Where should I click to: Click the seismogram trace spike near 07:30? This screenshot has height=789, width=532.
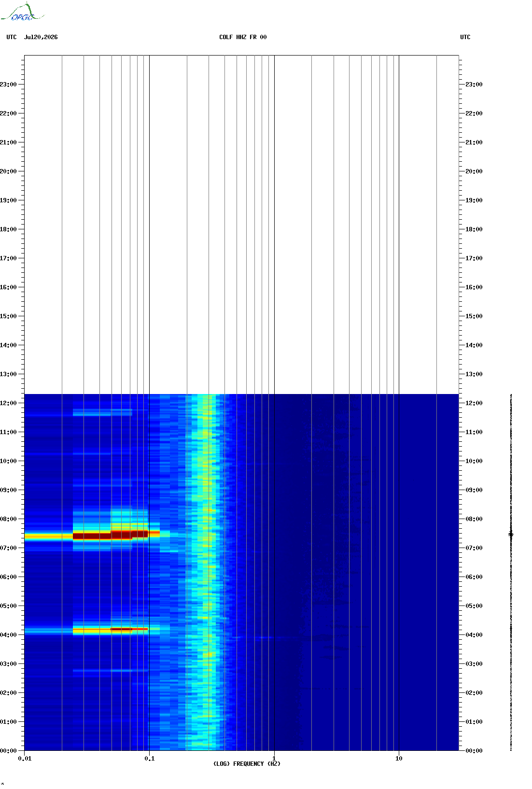(511, 534)
